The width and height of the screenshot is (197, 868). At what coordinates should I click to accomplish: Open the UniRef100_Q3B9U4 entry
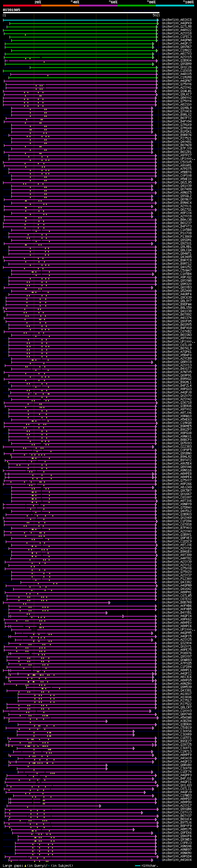click(x=177, y=61)
